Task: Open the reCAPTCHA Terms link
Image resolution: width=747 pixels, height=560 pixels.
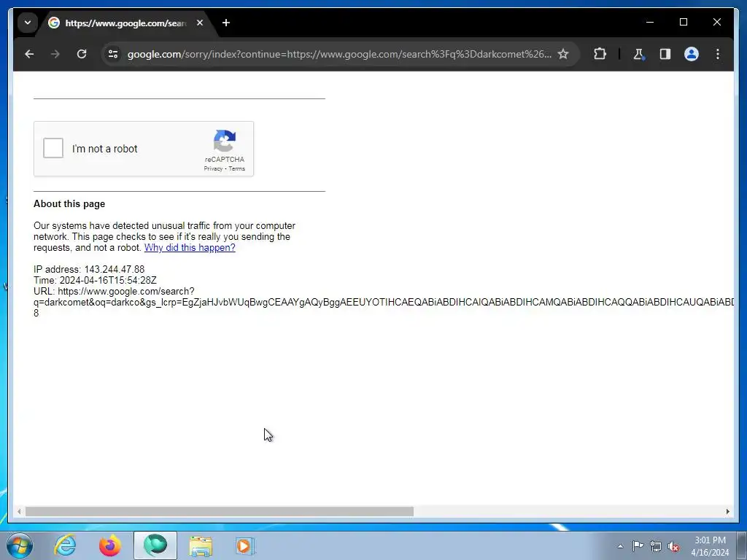Action: (237, 168)
